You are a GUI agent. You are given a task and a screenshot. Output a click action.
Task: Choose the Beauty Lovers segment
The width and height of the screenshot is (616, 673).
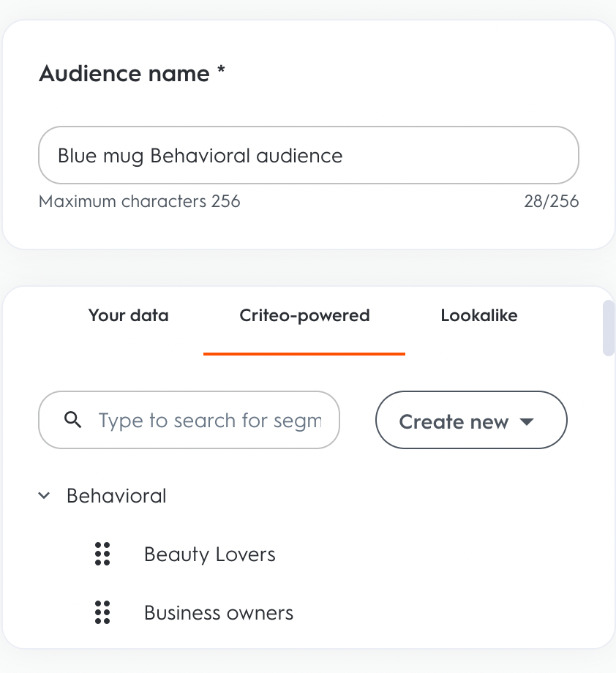click(210, 554)
